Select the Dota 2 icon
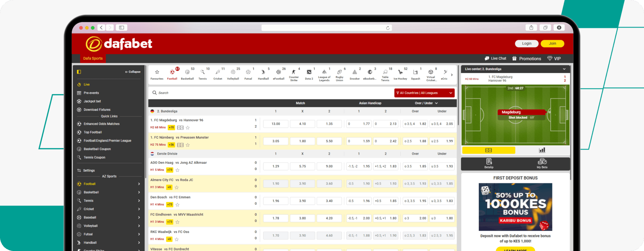This screenshot has width=644, height=251. coord(309,74)
